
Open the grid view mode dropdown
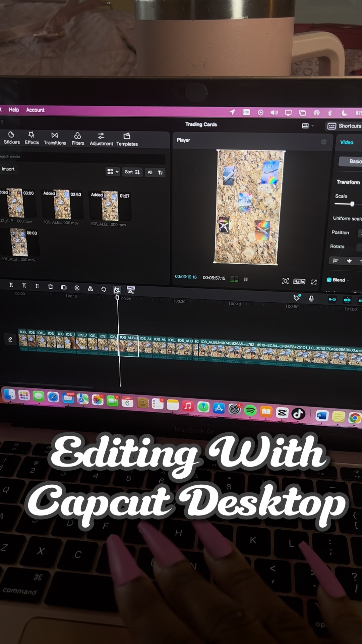113,172
